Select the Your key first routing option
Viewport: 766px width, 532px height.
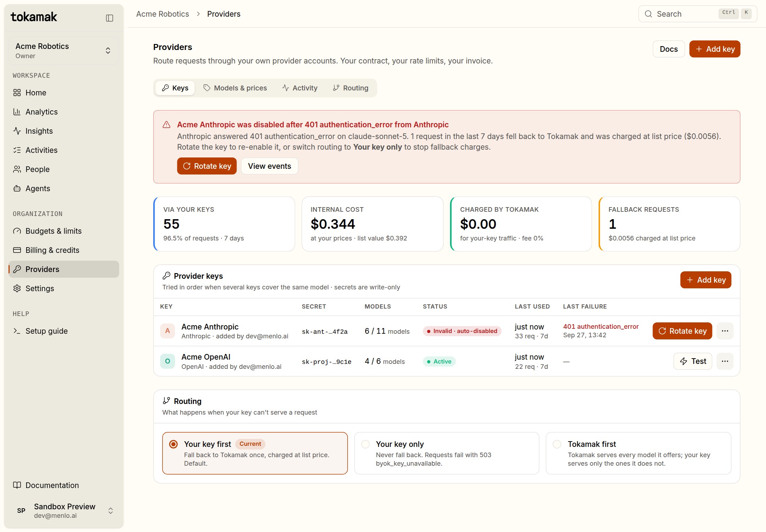coord(255,453)
